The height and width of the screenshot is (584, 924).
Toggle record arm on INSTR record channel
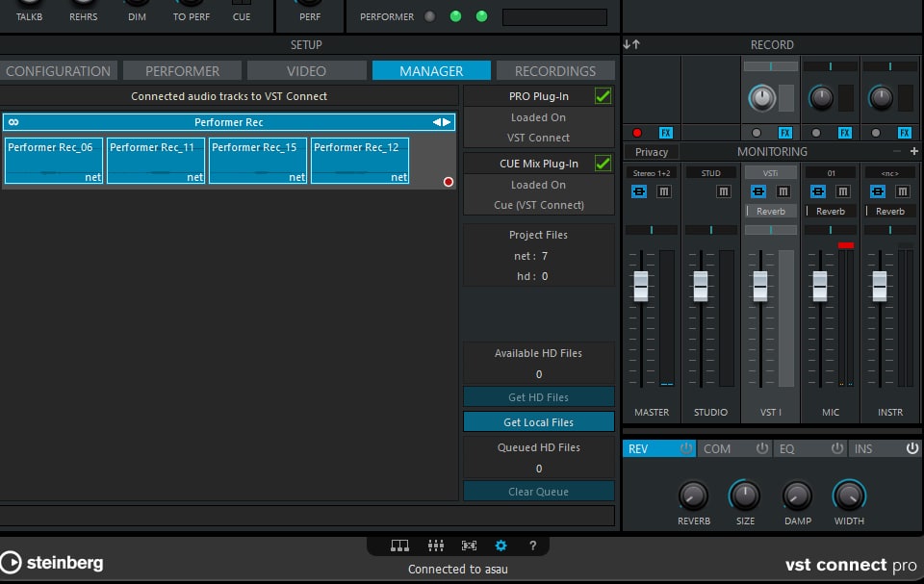[876, 133]
